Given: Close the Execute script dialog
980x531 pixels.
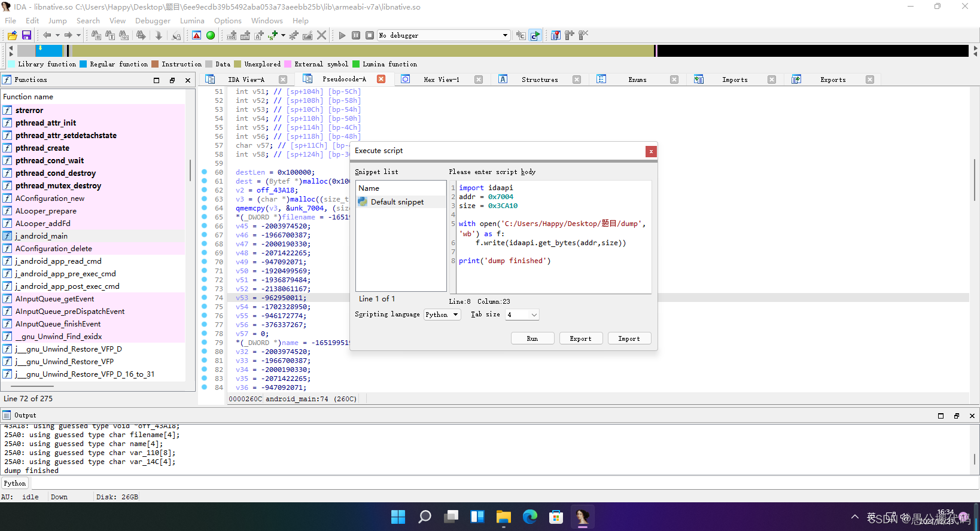Looking at the screenshot, I should pyautogui.click(x=651, y=151).
